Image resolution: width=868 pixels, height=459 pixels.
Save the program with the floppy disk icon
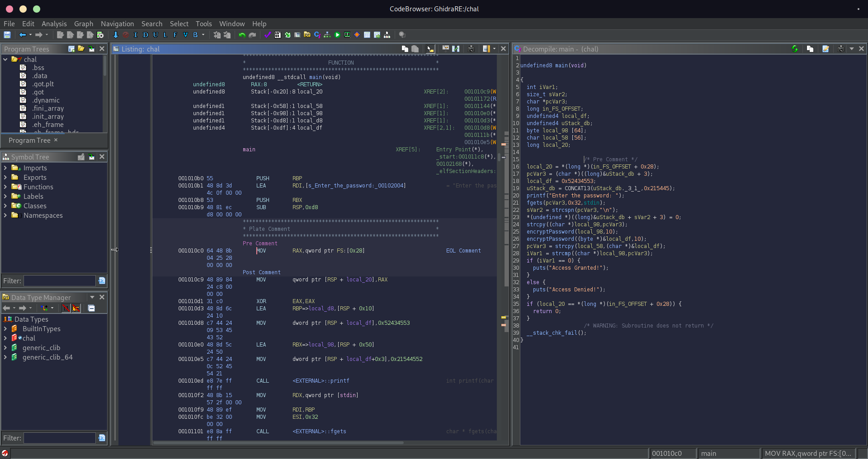tap(7, 35)
